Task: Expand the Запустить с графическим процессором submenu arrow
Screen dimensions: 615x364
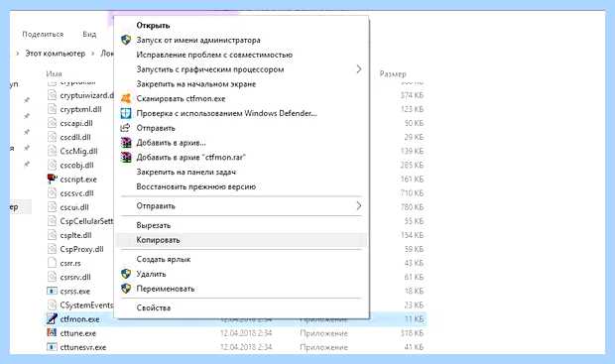Action: click(359, 69)
